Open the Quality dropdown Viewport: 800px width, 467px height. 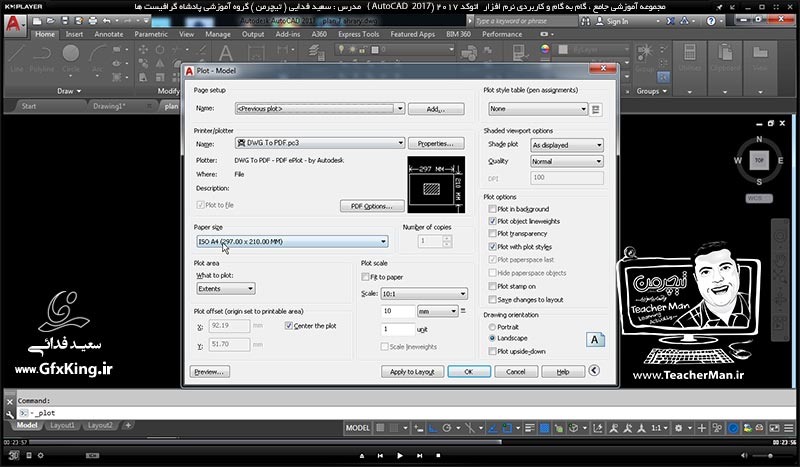click(567, 161)
